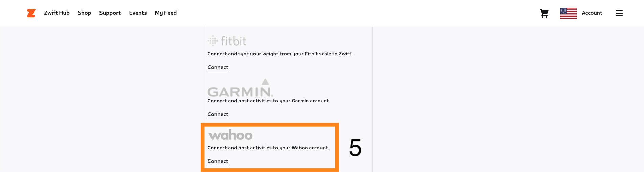Click the Wahoo logo
The image size is (644, 172).
click(230, 135)
